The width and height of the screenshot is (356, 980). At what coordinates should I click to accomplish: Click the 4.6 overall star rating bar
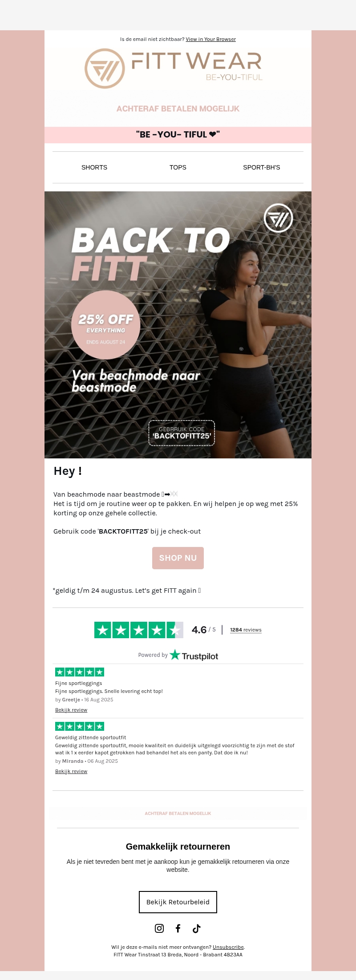pos(139,630)
